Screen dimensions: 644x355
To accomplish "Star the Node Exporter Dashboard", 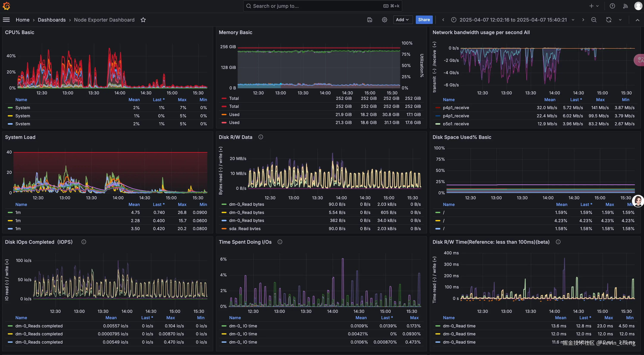I will pos(143,20).
